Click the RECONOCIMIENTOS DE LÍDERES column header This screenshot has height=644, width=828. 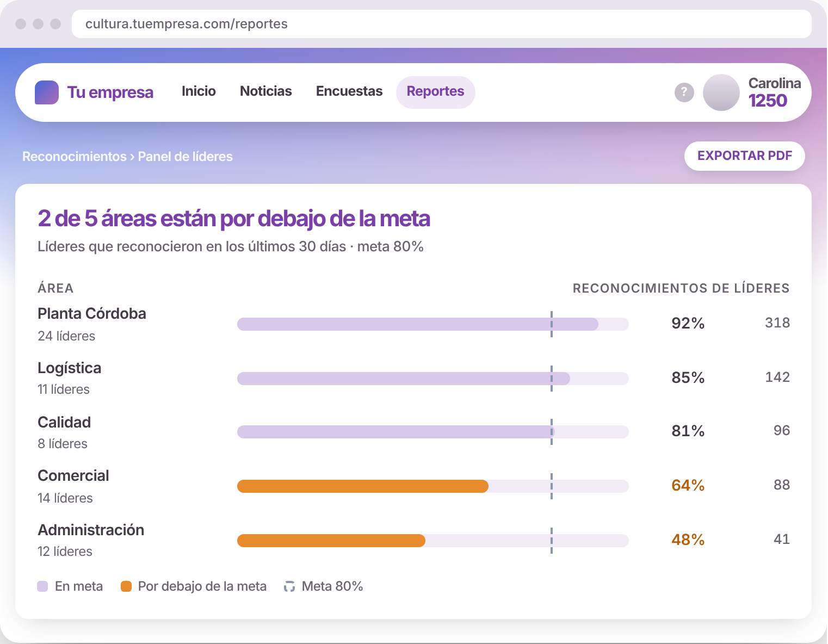click(681, 288)
